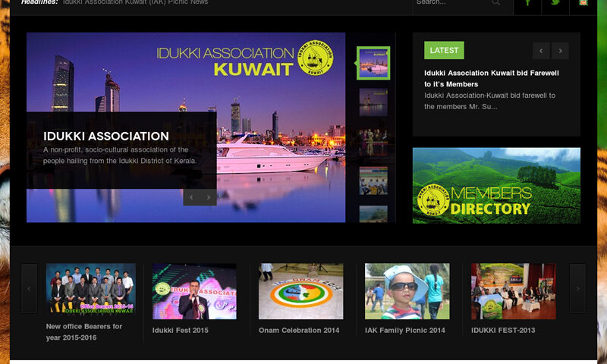Show next Latest news item
This screenshot has height=364, width=607.
point(560,51)
